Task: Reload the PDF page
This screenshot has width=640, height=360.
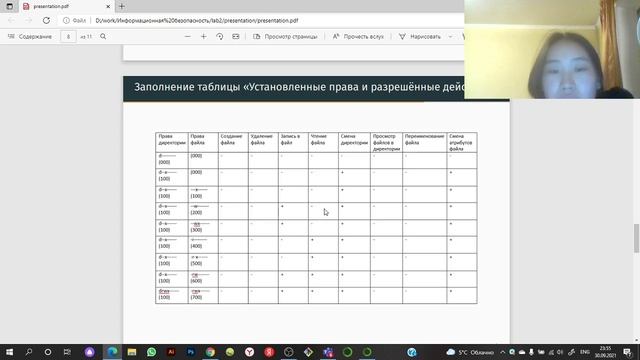Action: click(x=46, y=20)
